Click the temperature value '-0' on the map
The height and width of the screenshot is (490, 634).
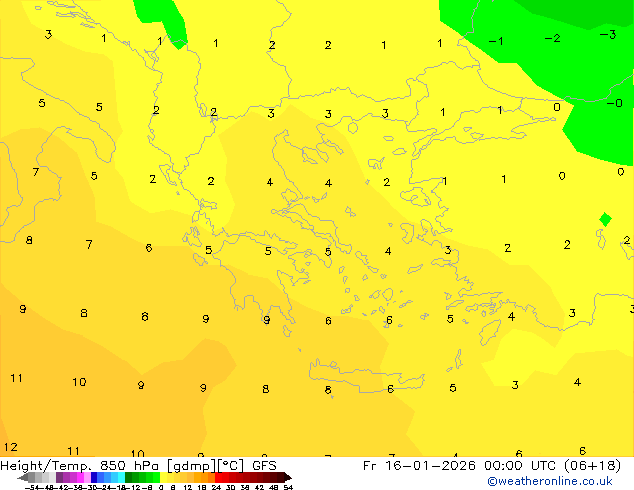(x=615, y=103)
